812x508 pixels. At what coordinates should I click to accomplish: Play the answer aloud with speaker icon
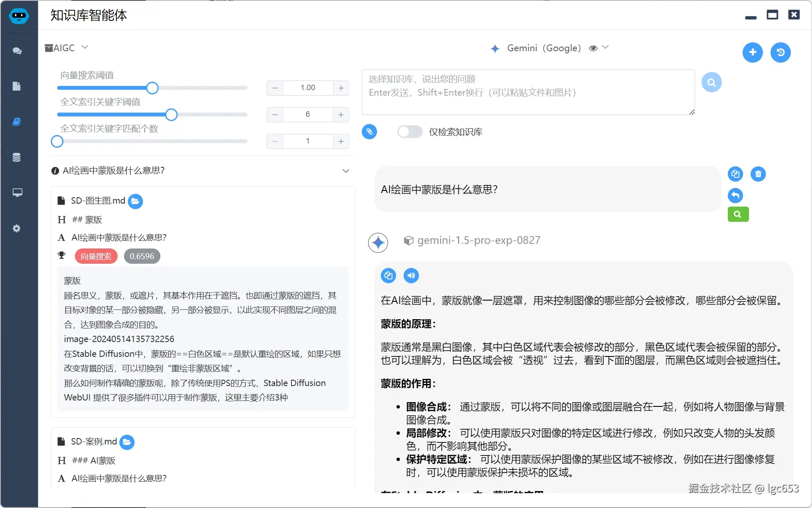(x=411, y=275)
